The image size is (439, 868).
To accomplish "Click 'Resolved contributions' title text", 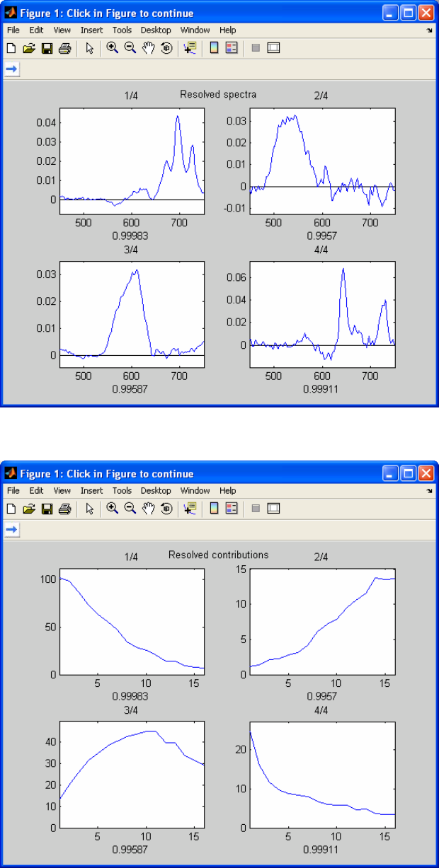I will point(218,555).
